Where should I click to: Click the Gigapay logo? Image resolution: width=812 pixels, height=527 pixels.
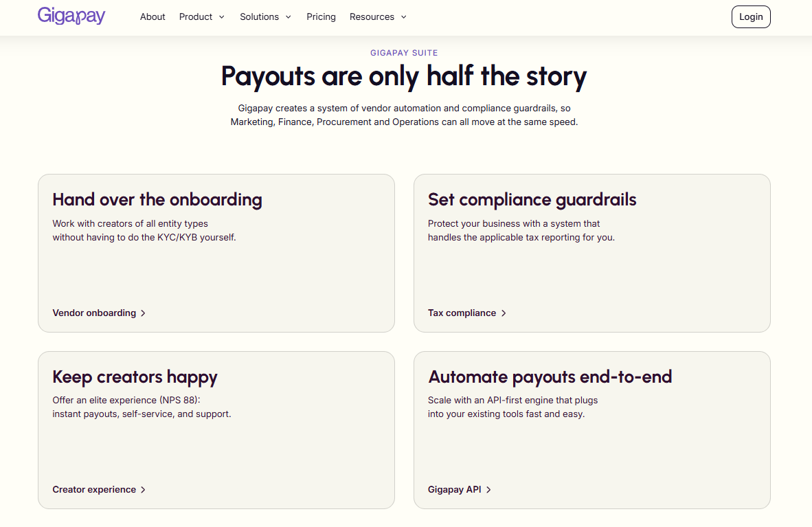coord(71,16)
